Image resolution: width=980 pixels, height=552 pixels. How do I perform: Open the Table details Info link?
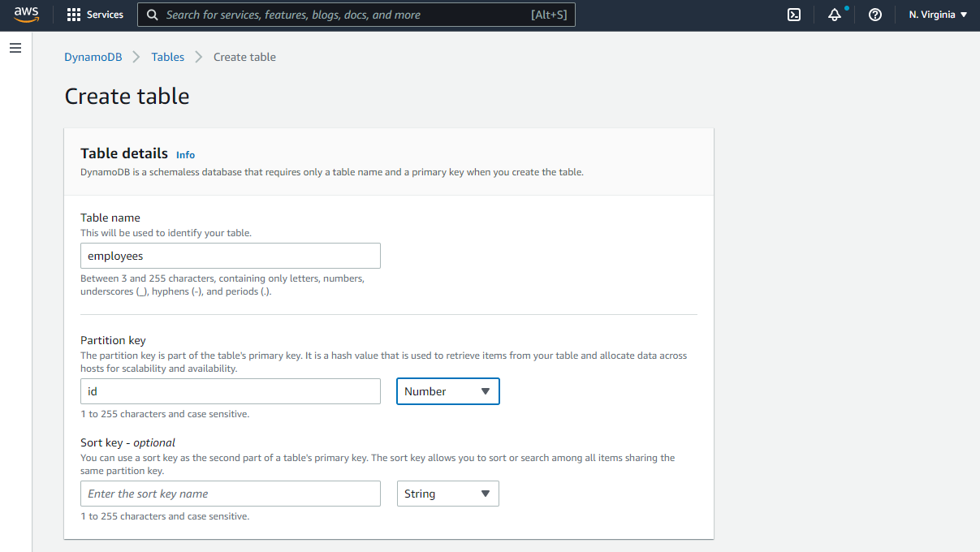tap(185, 155)
